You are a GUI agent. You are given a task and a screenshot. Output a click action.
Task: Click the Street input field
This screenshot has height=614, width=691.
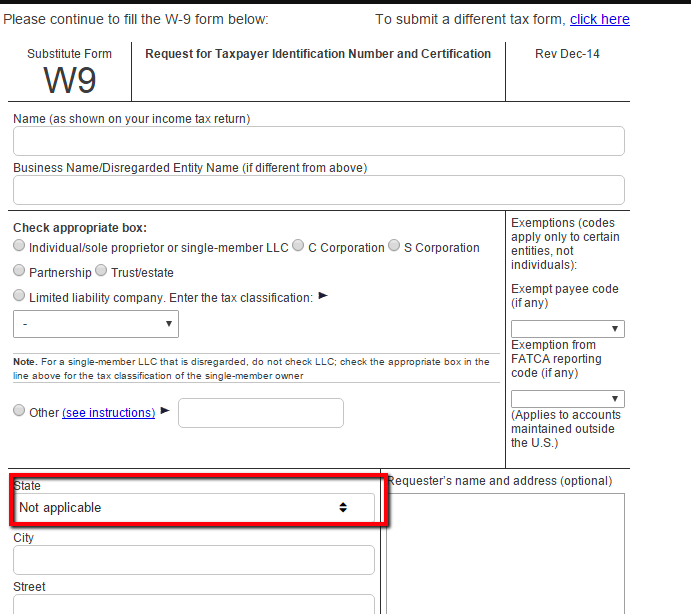click(x=194, y=604)
